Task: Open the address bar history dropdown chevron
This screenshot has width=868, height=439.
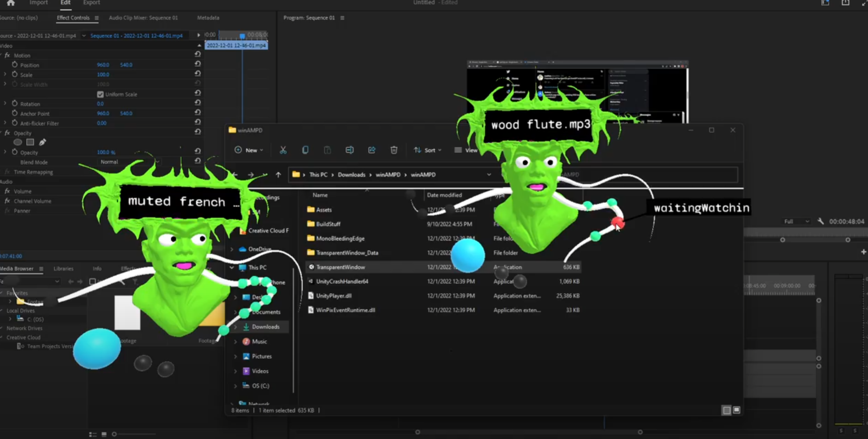Action: [x=489, y=175]
